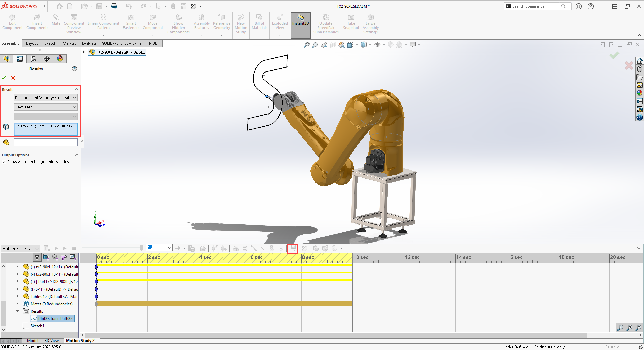This screenshot has height=350, width=644.
Task: Switch to the Model tab at the bottom
Action: [x=32, y=340]
